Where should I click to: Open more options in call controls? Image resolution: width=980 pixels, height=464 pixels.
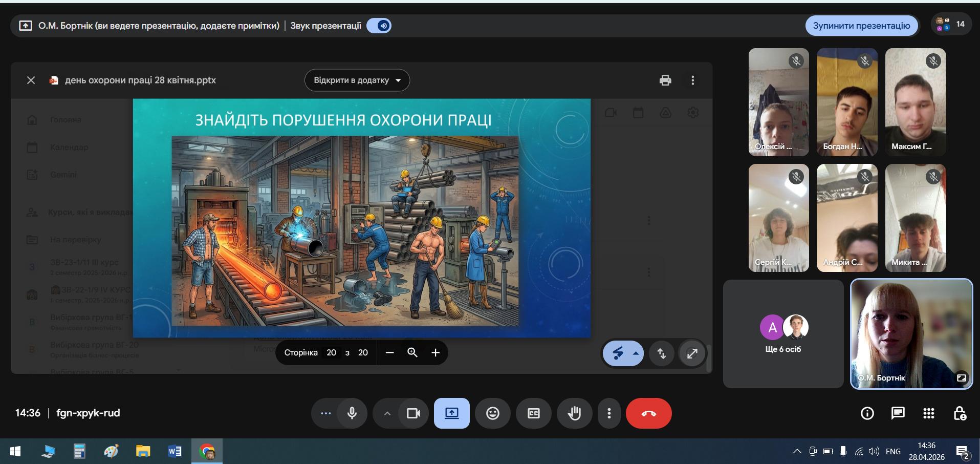[609, 413]
